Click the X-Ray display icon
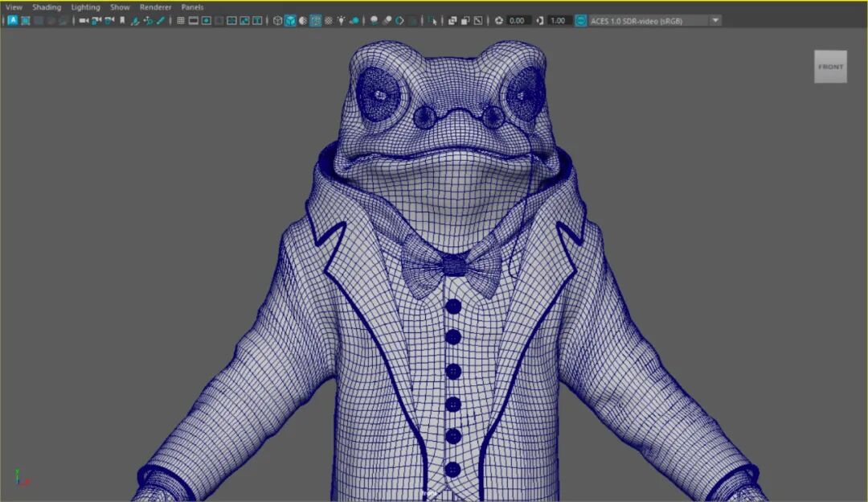 point(452,20)
